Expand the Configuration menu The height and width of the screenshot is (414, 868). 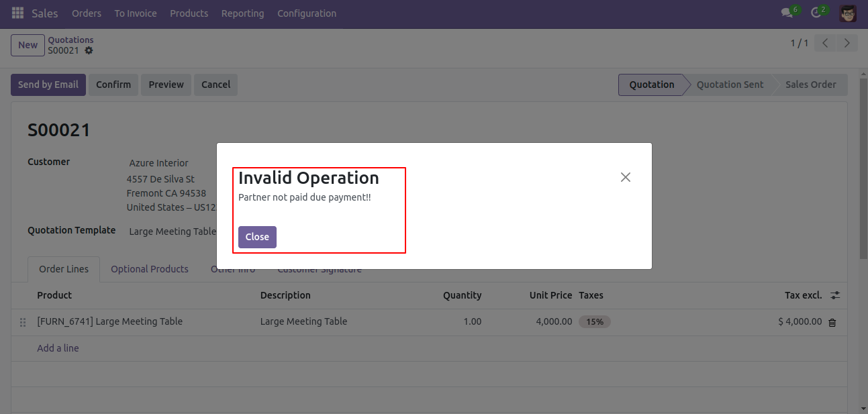click(307, 13)
